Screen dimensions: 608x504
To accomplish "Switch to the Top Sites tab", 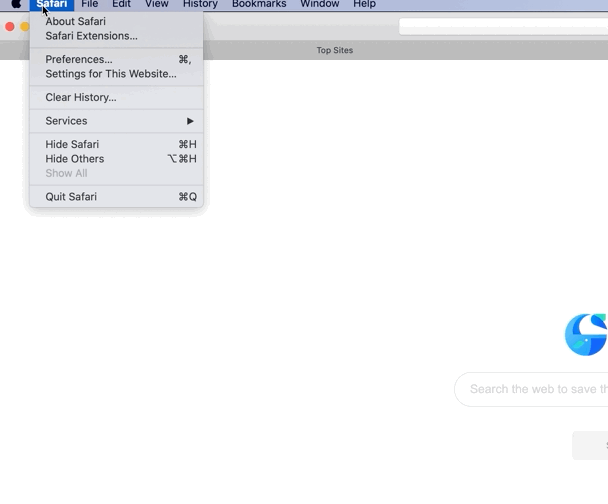I will pyautogui.click(x=334, y=50).
